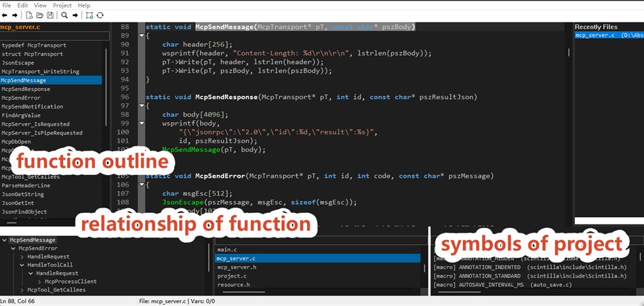Select JsonGetInt in outline

[18, 203]
